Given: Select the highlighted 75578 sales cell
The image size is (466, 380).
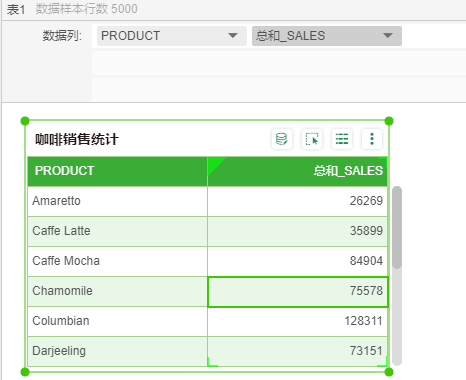Looking at the screenshot, I should (298, 291).
